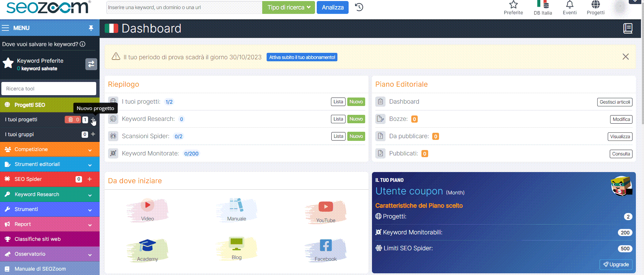Open the search history clock icon
644x275 pixels.
pos(359,7)
